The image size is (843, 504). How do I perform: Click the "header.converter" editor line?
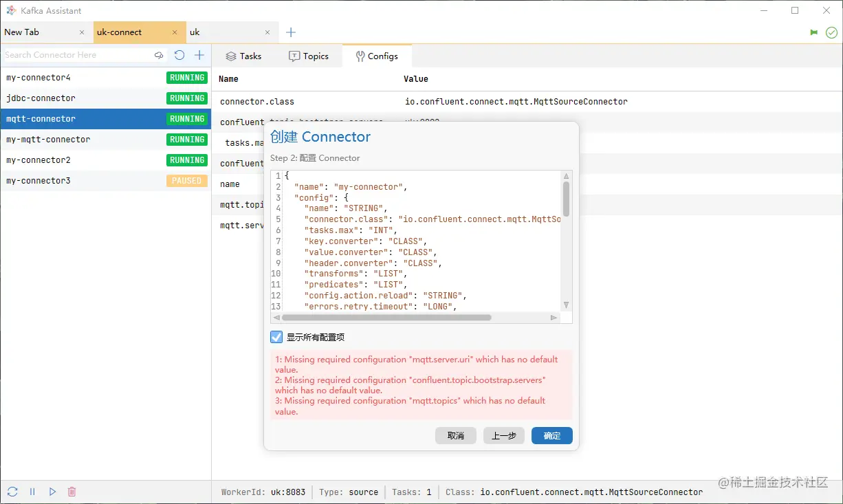click(373, 263)
